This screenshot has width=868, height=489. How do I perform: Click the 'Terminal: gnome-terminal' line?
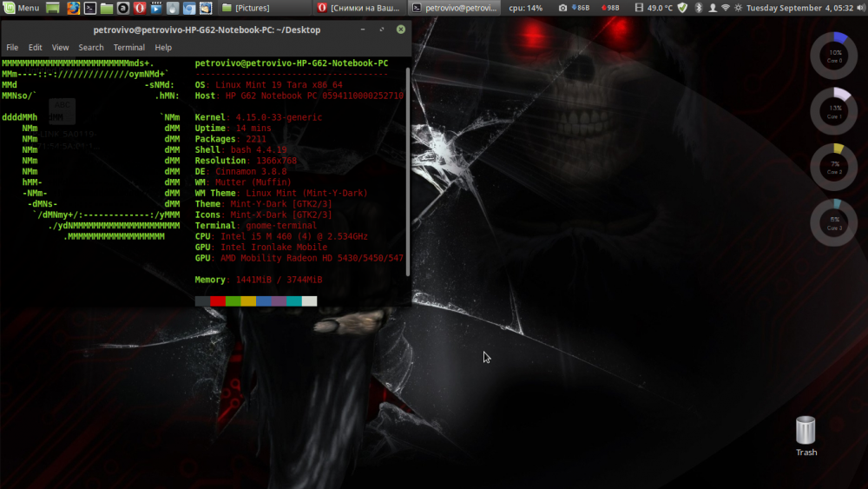[256, 226]
